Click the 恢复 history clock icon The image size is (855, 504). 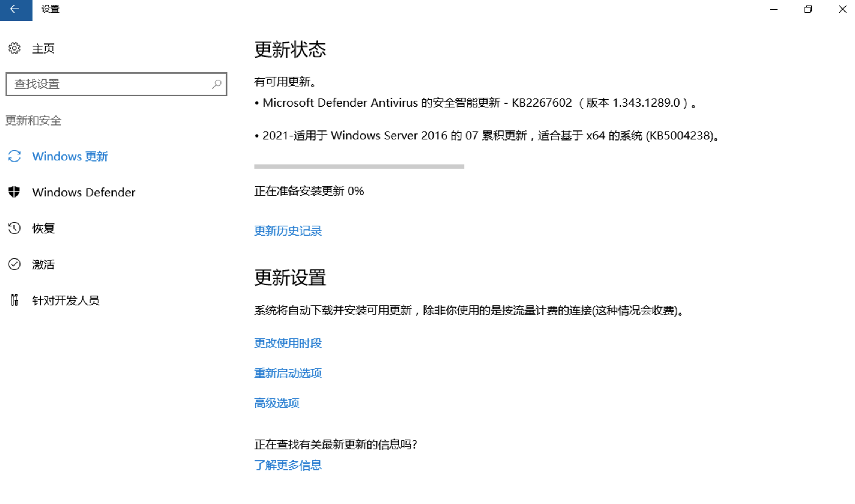pyautogui.click(x=14, y=228)
